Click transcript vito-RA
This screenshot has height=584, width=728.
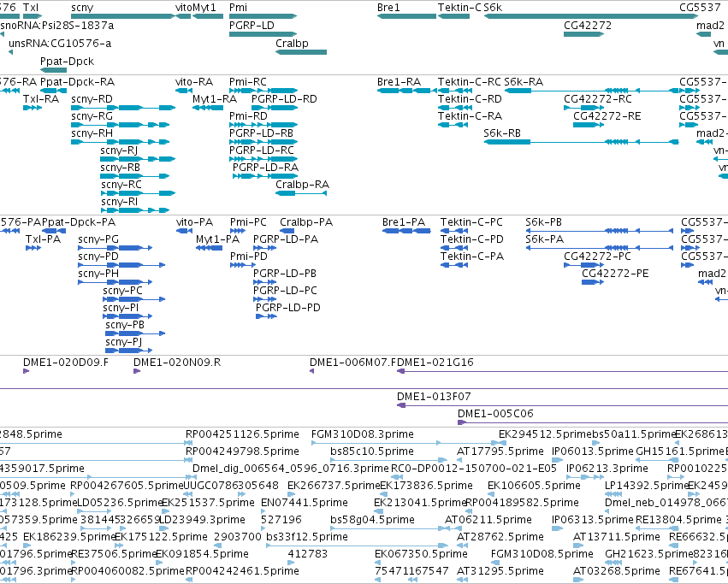184,91
